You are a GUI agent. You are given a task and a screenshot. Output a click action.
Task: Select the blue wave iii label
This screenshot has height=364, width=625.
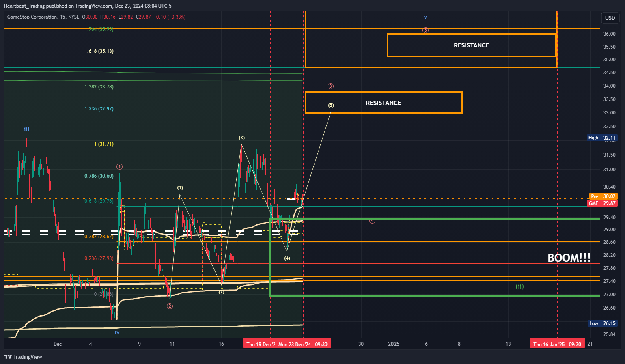26,129
